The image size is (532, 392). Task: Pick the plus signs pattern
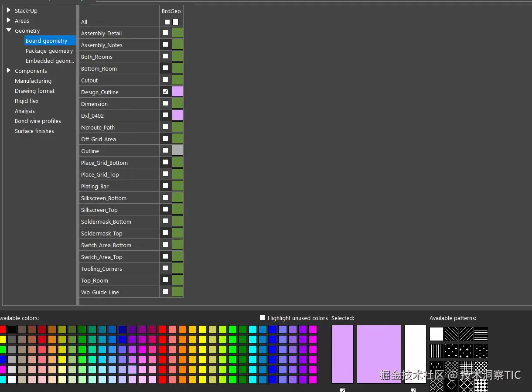(466, 351)
